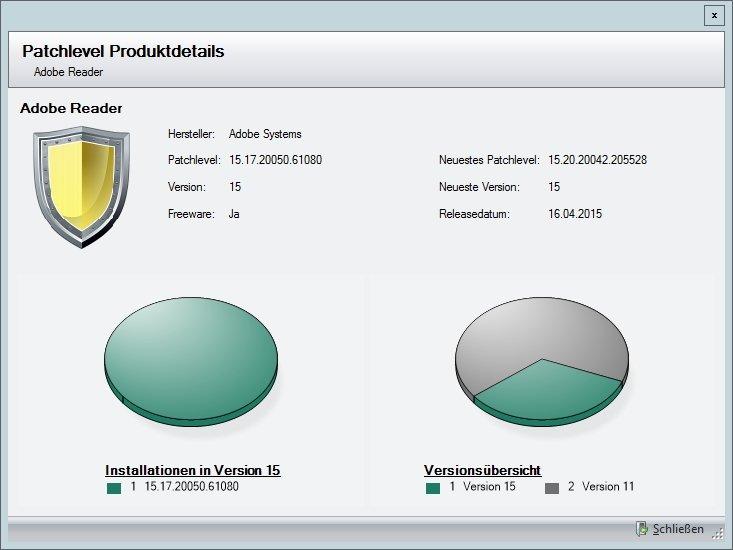Click the green Version 15 legend swatch
The width and height of the screenshot is (733, 550).
pos(433,488)
